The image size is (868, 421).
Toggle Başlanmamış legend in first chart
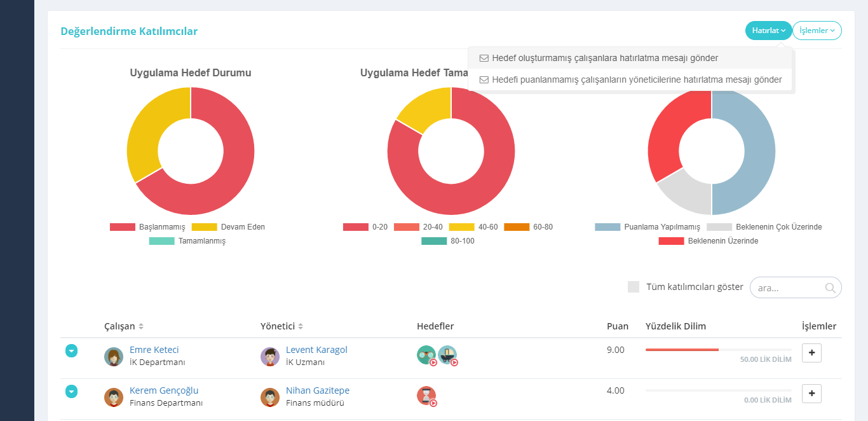[x=147, y=227]
